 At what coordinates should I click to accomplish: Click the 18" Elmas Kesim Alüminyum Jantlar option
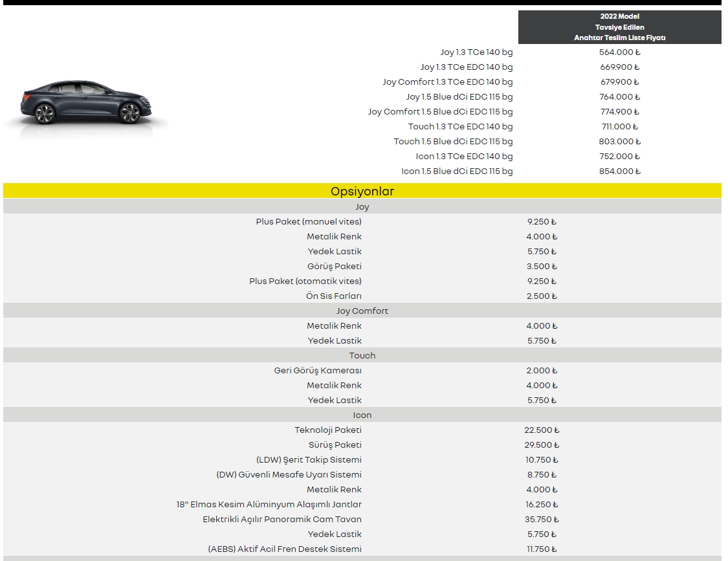pyautogui.click(x=269, y=505)
